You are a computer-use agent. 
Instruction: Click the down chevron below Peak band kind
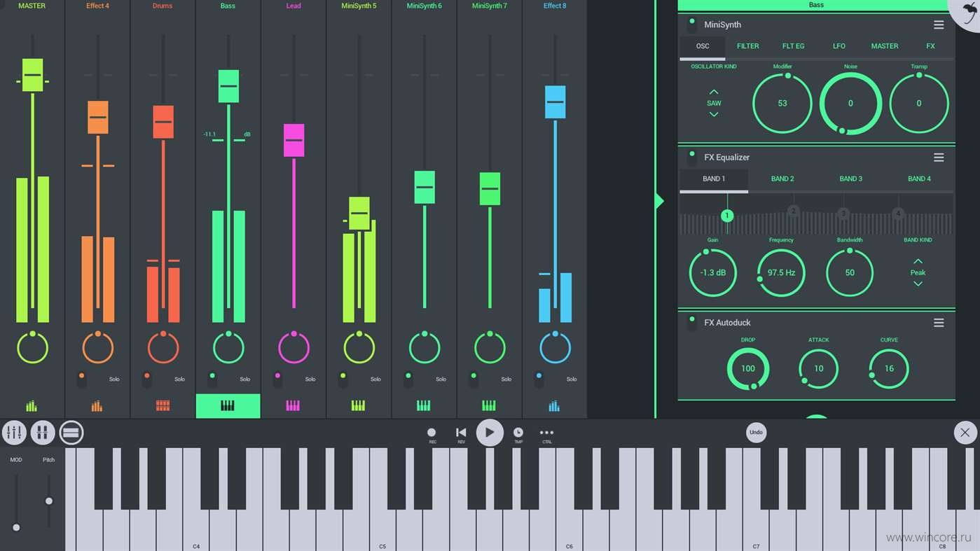click(x=918, y=284)
